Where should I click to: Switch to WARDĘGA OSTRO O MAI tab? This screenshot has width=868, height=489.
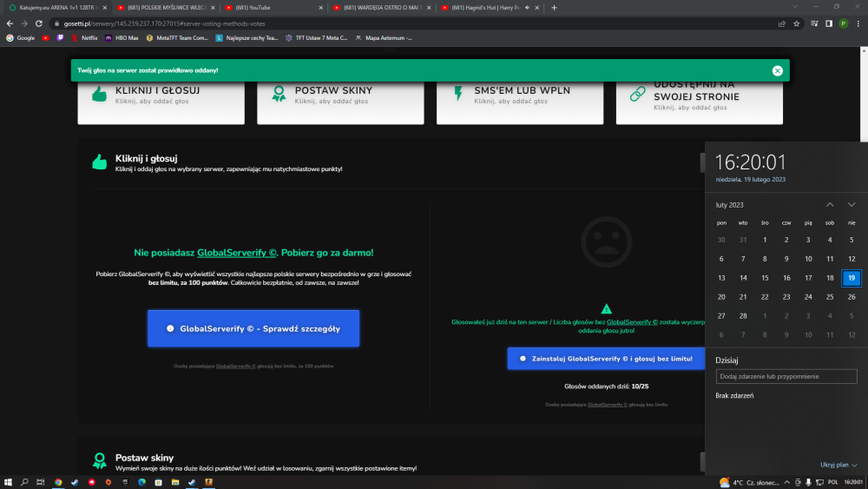(x=382, y=8)
